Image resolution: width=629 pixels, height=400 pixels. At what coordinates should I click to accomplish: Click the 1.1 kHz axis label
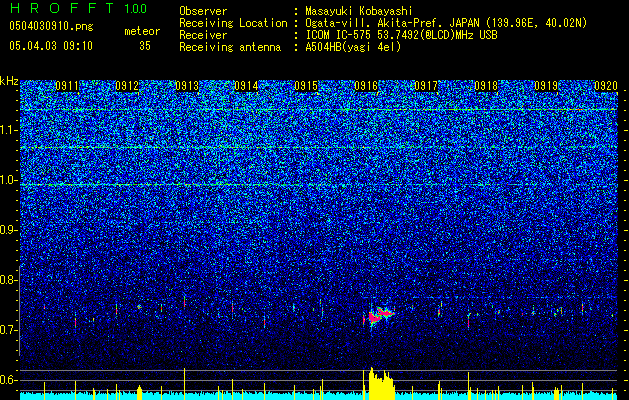[x=9, y=130]
